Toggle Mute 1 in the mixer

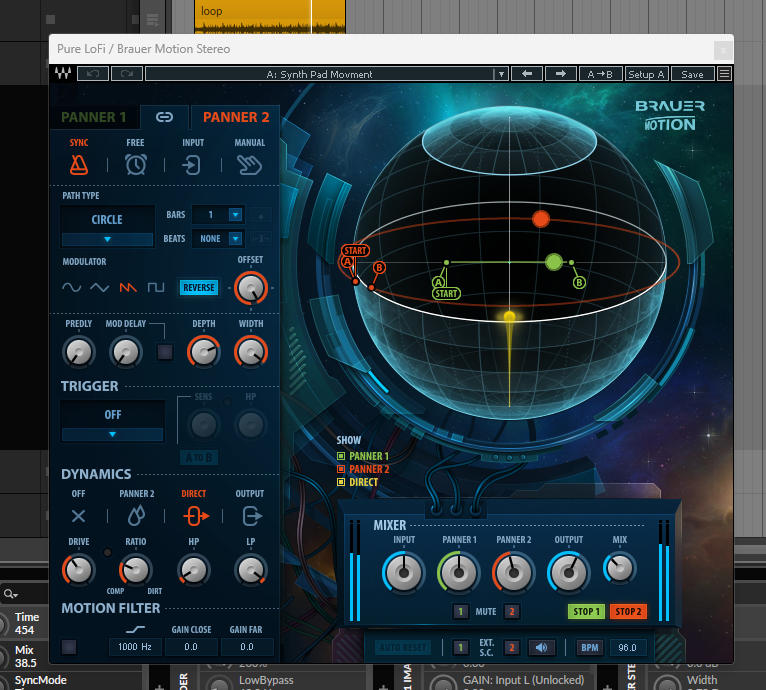click(x=460, y=611)
